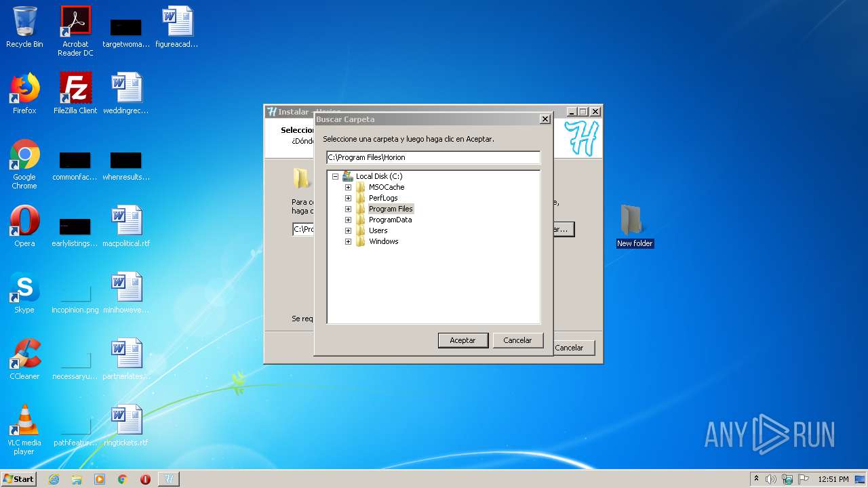Expand the PerfLogs folder node
Viewport: 868px width, 488px height.
coord(348,198)
